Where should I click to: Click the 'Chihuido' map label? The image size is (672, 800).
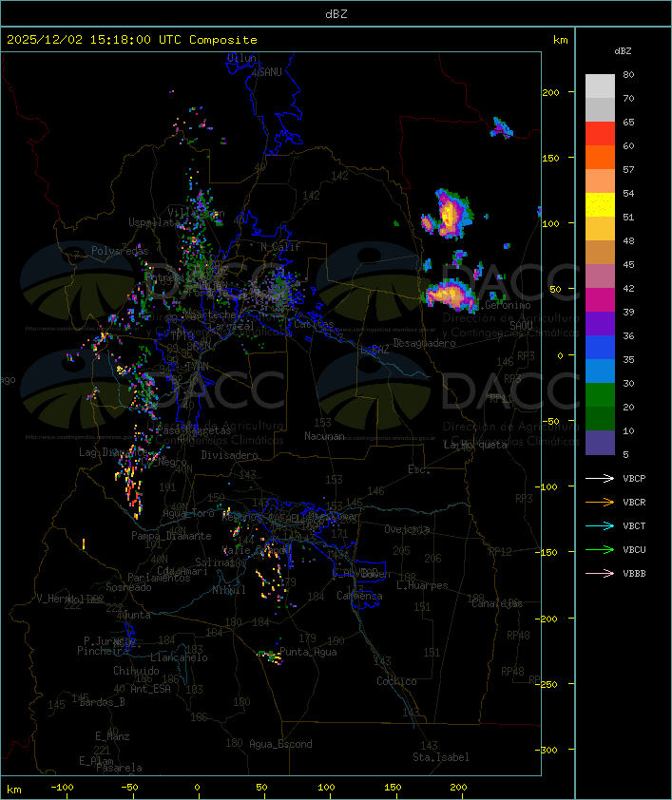(136, 671)
